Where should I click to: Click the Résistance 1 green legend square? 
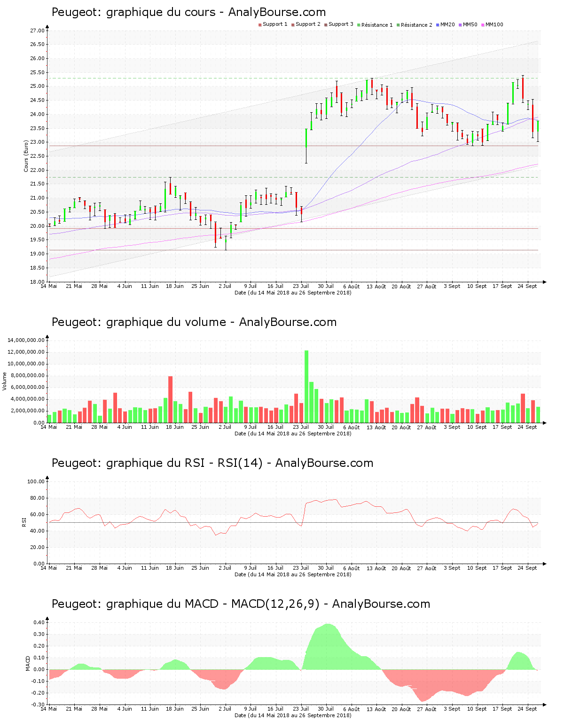[359, 25]
